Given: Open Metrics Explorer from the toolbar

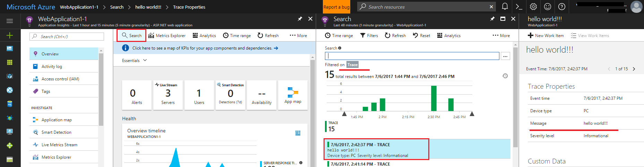Looking at the screenshot, I should tap(167, 35).
